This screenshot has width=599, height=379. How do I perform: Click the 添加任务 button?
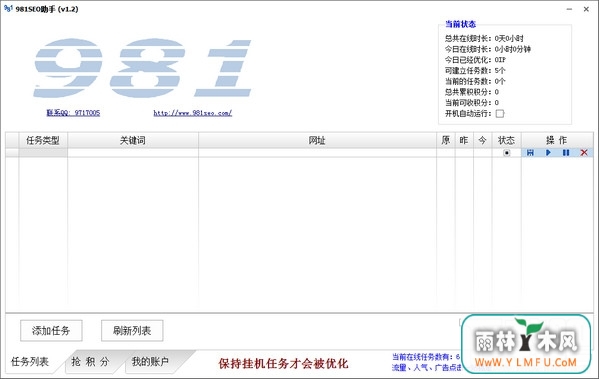pyautogui.click(x=51, y=330)
